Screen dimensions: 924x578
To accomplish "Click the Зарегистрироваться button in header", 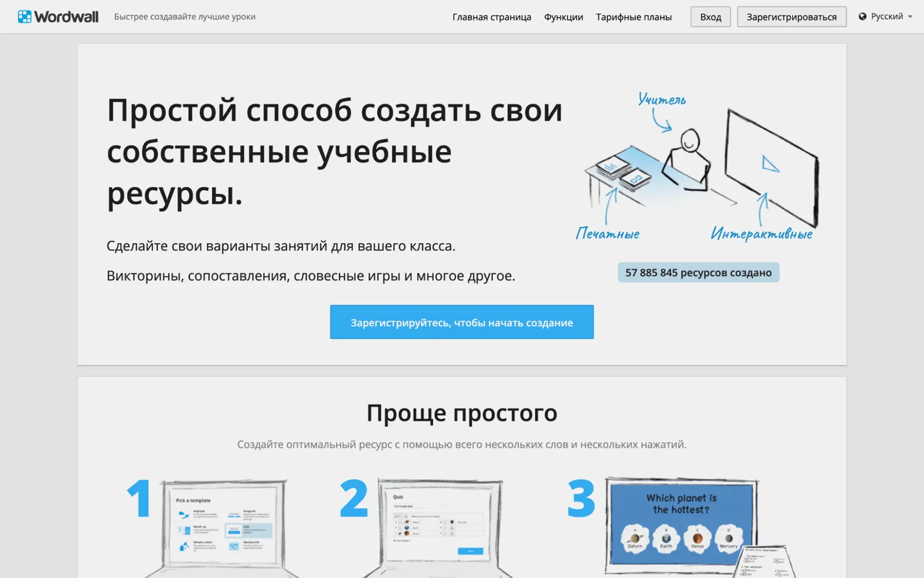I will point(791,17).
